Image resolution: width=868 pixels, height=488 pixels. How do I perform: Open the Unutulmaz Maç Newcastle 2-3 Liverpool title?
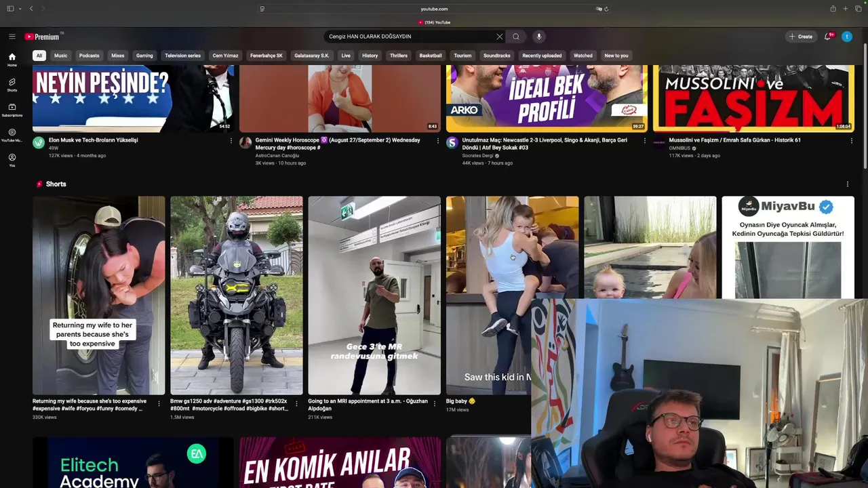tap(545, 143)
